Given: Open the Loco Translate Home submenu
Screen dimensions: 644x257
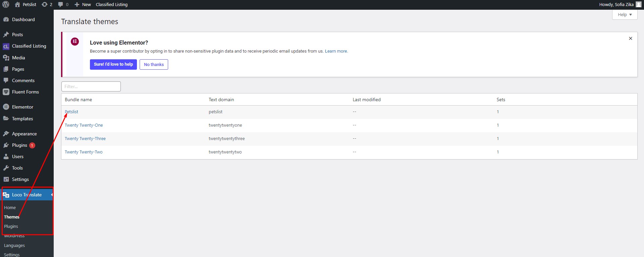Looking at the screenshot, I should pos(10,208).
